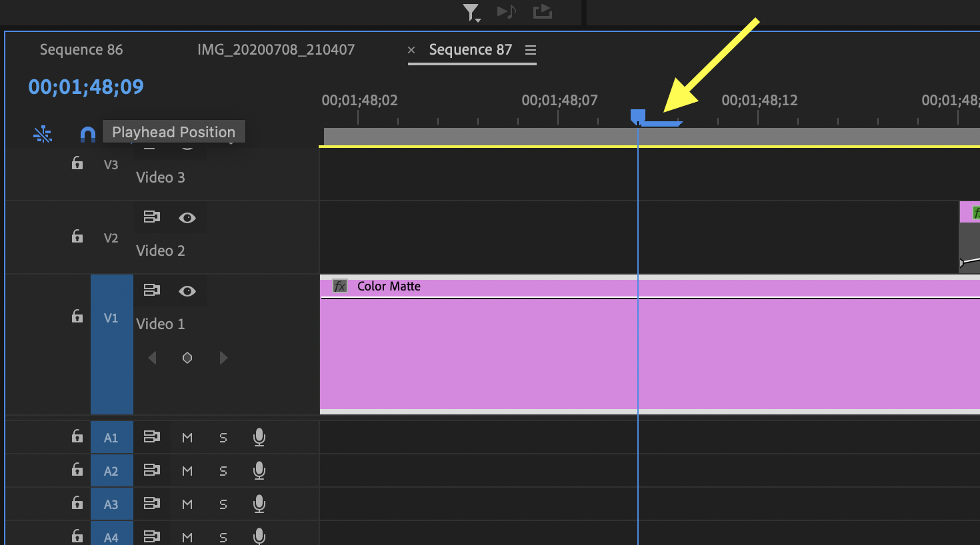
Task: Click the play audio while scrubbing icon
Action: tap(506, 11)
